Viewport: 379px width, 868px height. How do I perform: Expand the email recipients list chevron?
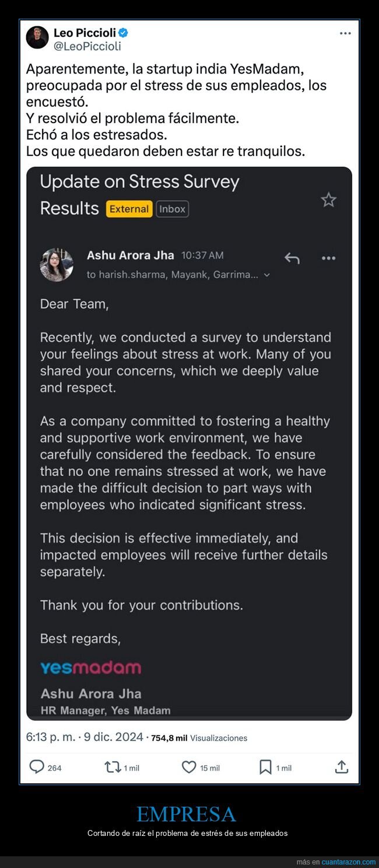267,275
